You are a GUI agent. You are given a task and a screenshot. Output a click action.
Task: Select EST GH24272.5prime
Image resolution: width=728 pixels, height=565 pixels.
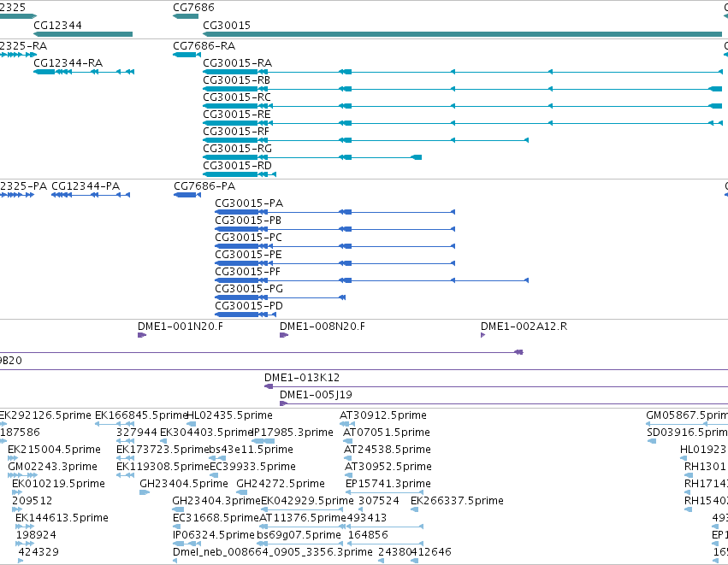281,484
